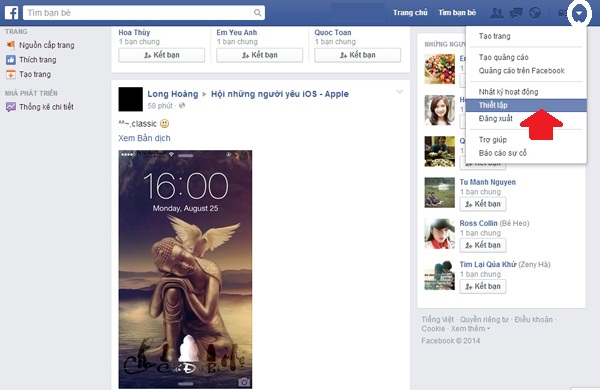Open the lock screen photo in the post
This screenshot has width=600, height=390.
point(185,269)
